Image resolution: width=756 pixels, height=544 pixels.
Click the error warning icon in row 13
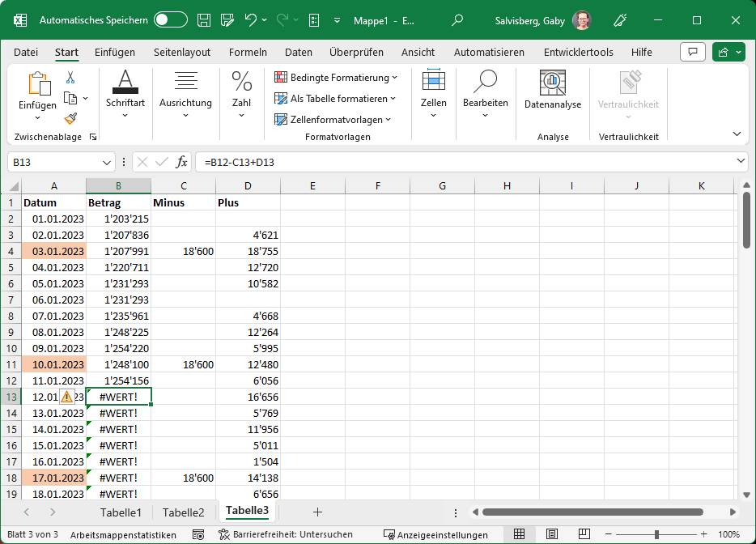pyautogui.click(x=66, y=397)
